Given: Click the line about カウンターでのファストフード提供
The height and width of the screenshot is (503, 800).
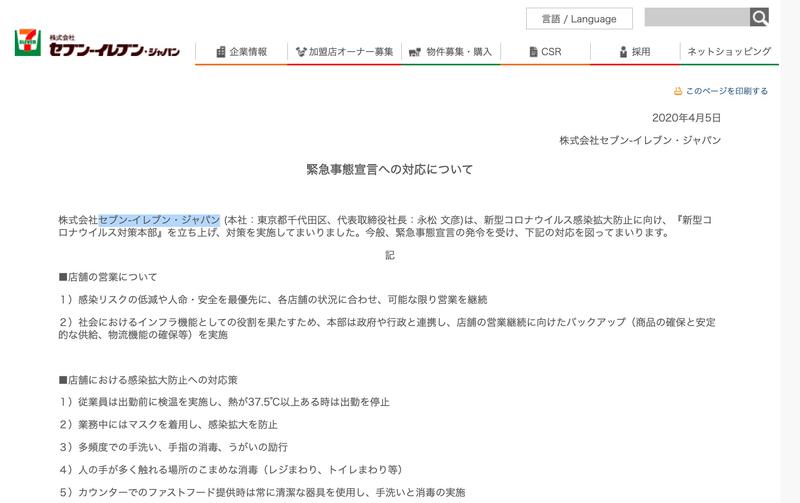Looking at the screenshot, I should [x=262, y=492].
